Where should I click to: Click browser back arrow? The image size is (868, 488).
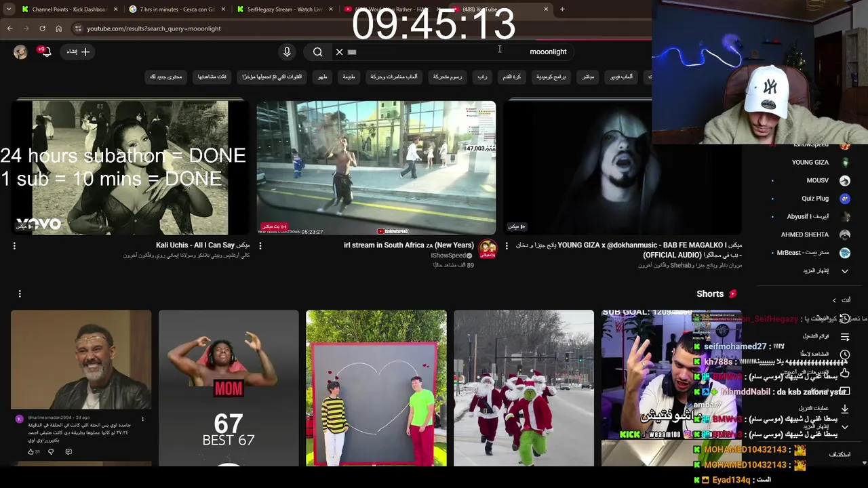click(9, 28)
